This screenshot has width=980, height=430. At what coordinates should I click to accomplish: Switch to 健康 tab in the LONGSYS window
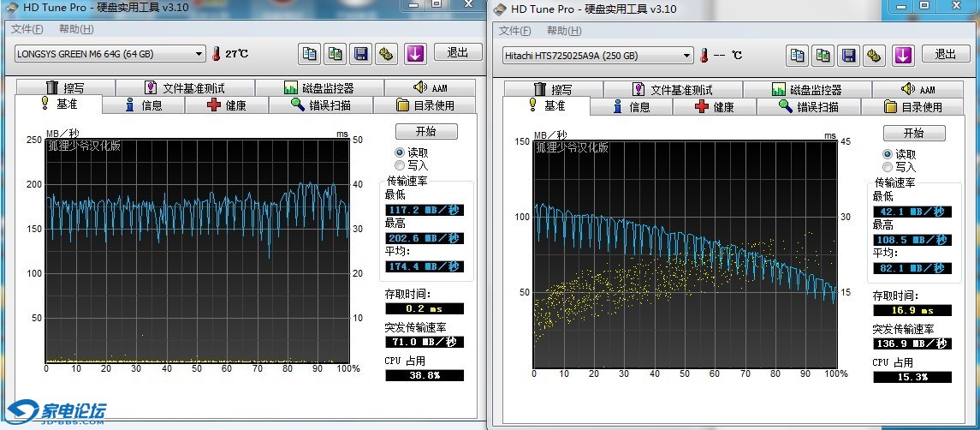click(227, 105)
